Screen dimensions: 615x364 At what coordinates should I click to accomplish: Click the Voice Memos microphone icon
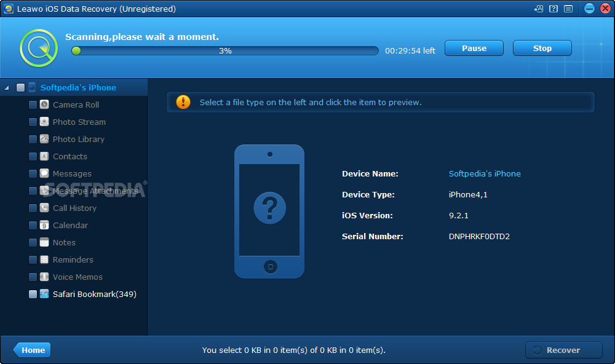pyautogui.click(x=44, y=277)
